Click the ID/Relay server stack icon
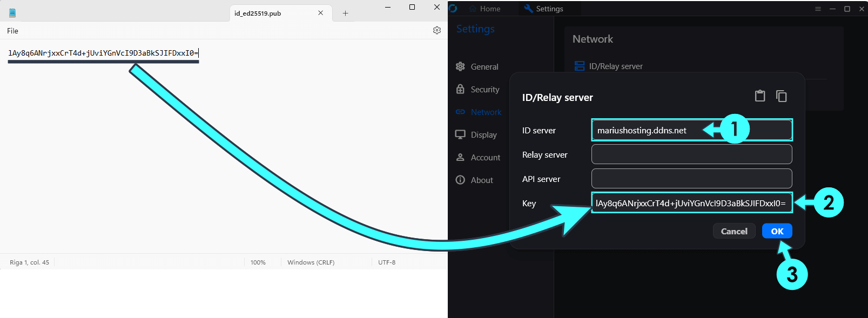This screenshot has height=318, width=868. click(x=580, y=66)
